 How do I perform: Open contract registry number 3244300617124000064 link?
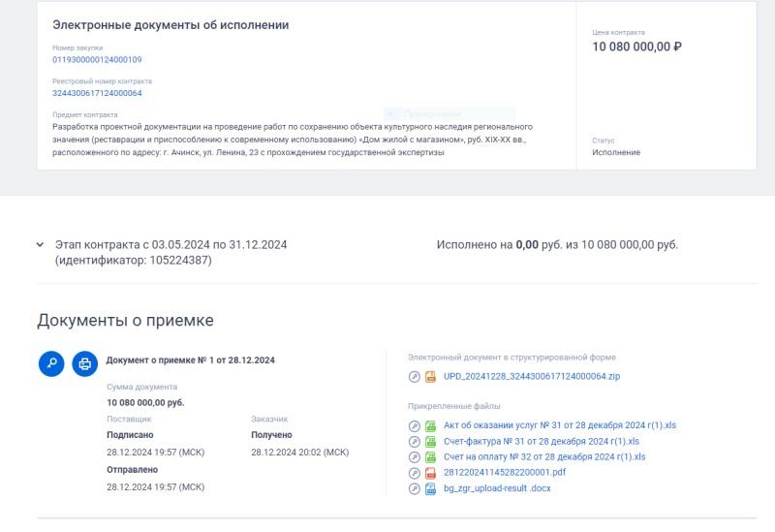[x=97, y=94]
